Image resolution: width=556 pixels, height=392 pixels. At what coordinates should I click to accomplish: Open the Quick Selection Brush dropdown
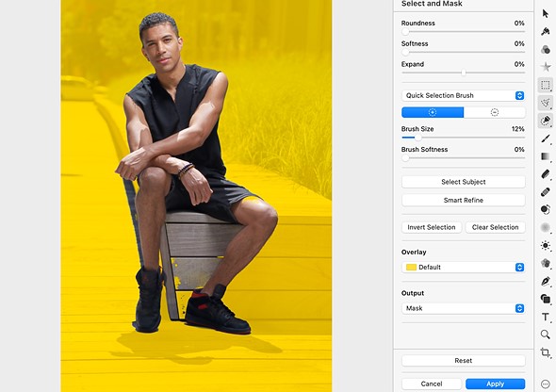pyautogui.click(x=463, y=95)
